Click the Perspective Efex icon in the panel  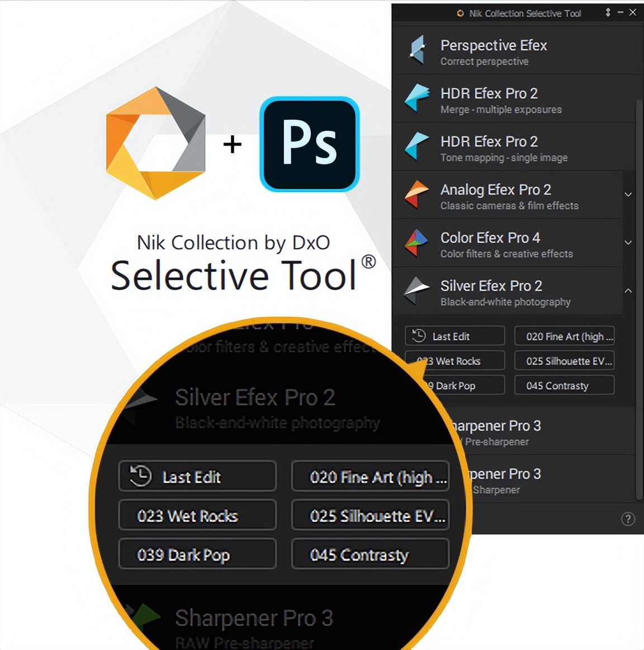[x=417, y=50]
